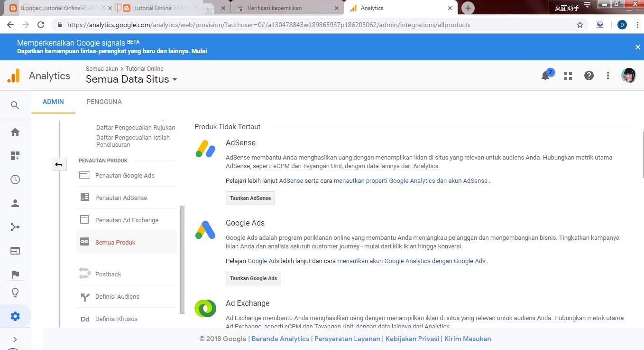Screen dimensions: 644x350
Task: Click the AdSense product logo
Action: point(205,149)
